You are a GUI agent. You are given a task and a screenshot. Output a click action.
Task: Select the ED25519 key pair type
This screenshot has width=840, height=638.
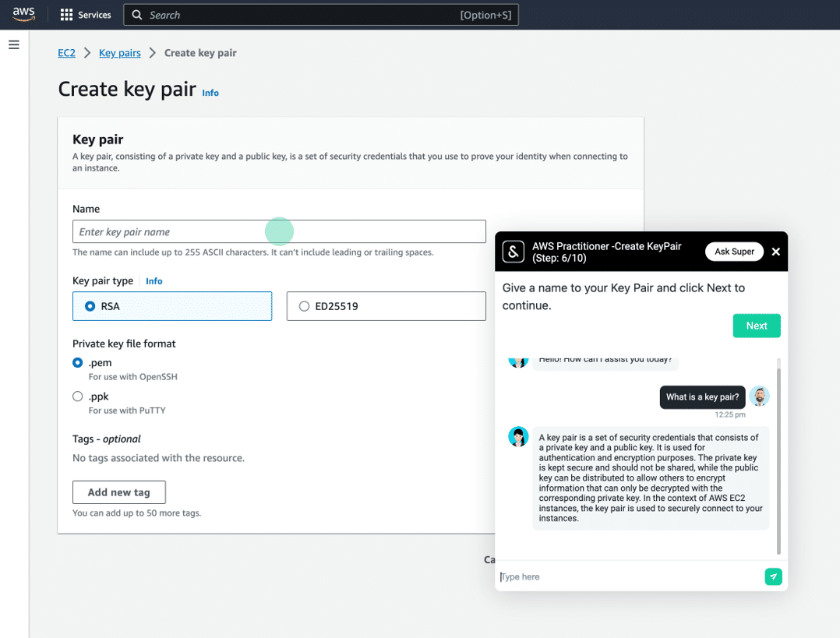pyautogui.click(x=386, y=306)
